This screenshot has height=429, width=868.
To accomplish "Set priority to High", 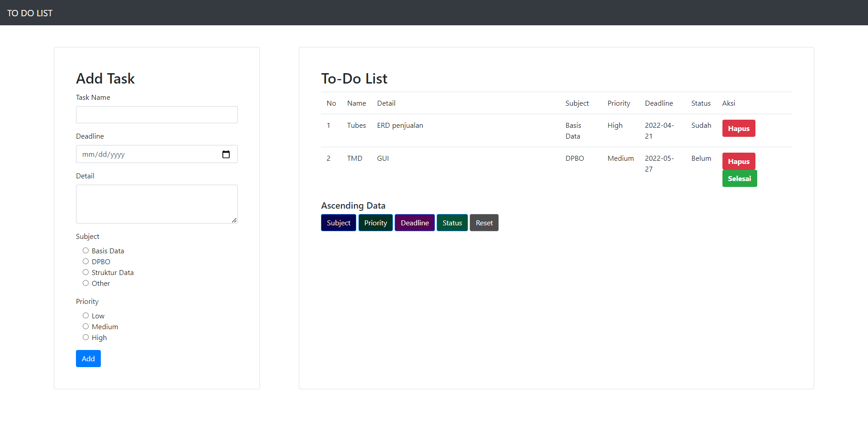I will [85, 337].
